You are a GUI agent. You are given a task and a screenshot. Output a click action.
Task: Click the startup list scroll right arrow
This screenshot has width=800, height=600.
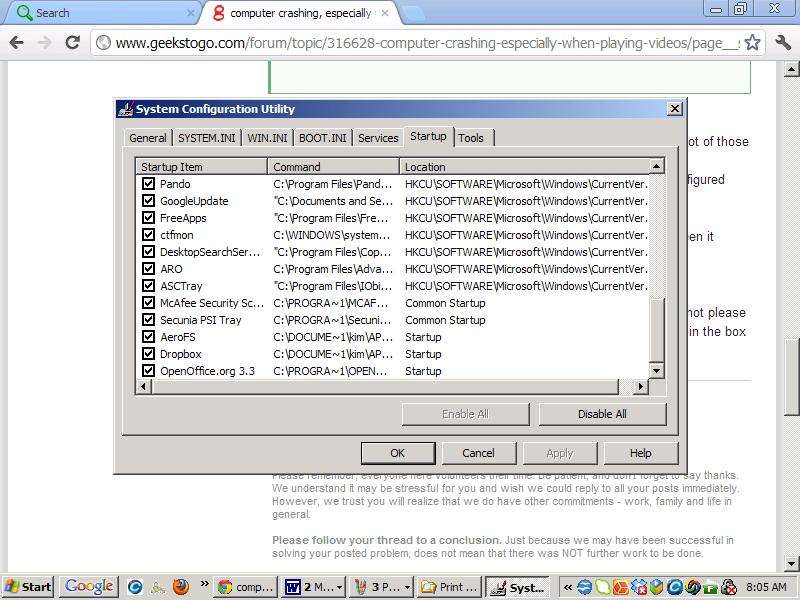pyautogui.click(x=641, y=387)
